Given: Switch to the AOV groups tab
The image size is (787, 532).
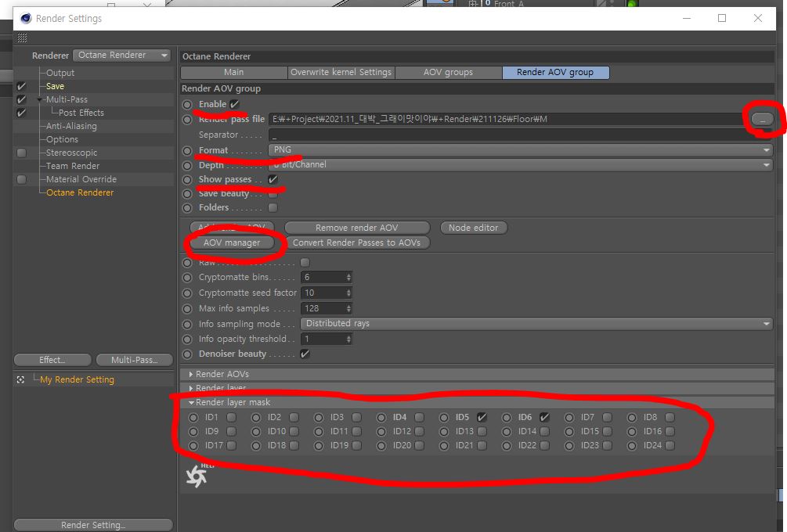Looking at the screenshot, I should click(x=448, y=72).
